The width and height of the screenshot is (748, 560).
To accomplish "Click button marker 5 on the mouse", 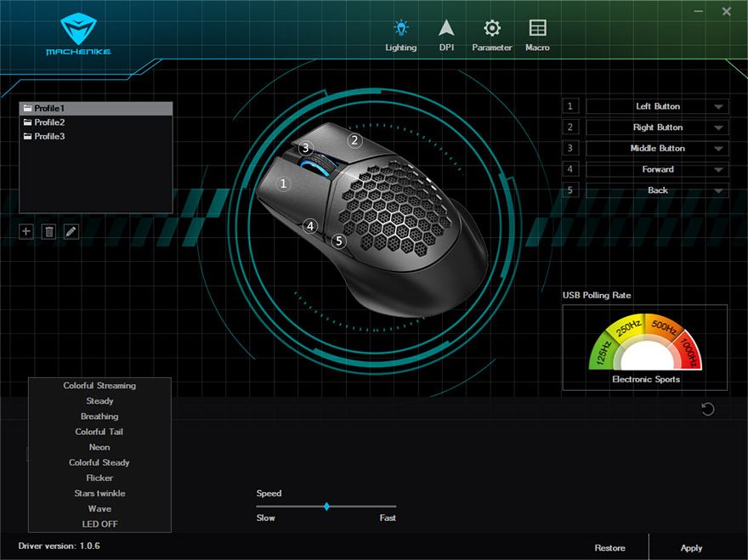I will (338, 240).
